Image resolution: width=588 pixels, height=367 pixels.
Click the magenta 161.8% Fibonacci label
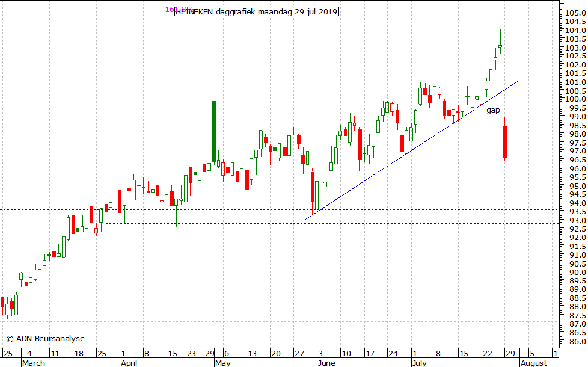179,10
